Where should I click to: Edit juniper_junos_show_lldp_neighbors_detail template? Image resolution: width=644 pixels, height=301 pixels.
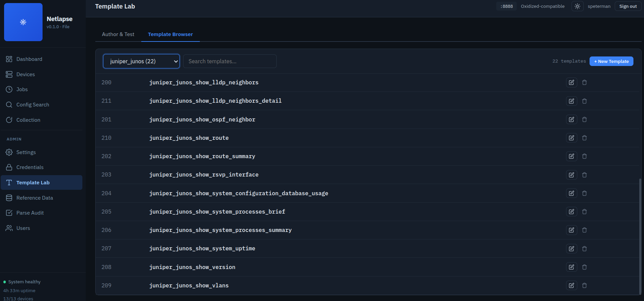(x=571, y=101)
